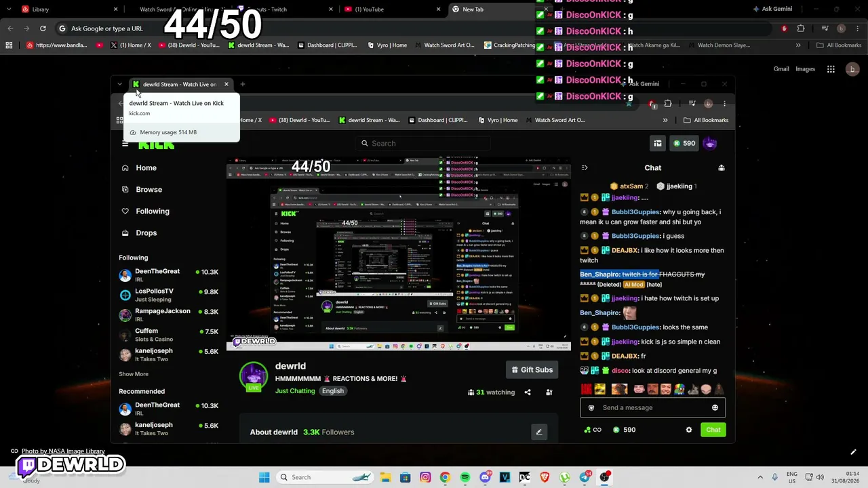Click the Gift Subs button
The height and width of the screenshot is (488, 868).
point(532,370)
